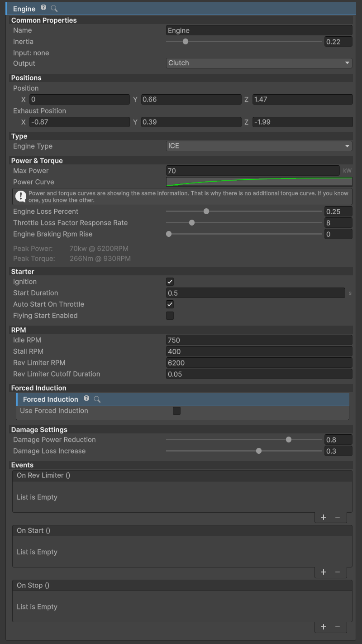Screen dimensions: 362x644
Task: Click the Engine header search icon
Action: pos(54,9)
